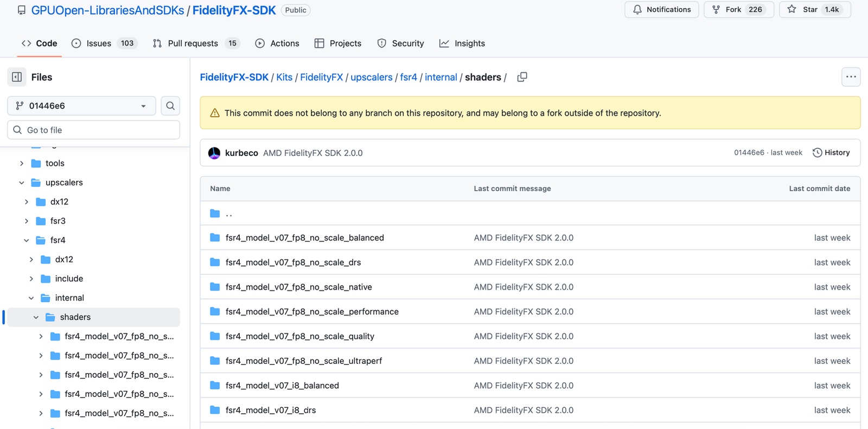The height and width of the screenshot is (429, 868).
Task: Open fsr4_model_v07_fp8_no_scale_drs folder
Action: click(x=293, y=262)
